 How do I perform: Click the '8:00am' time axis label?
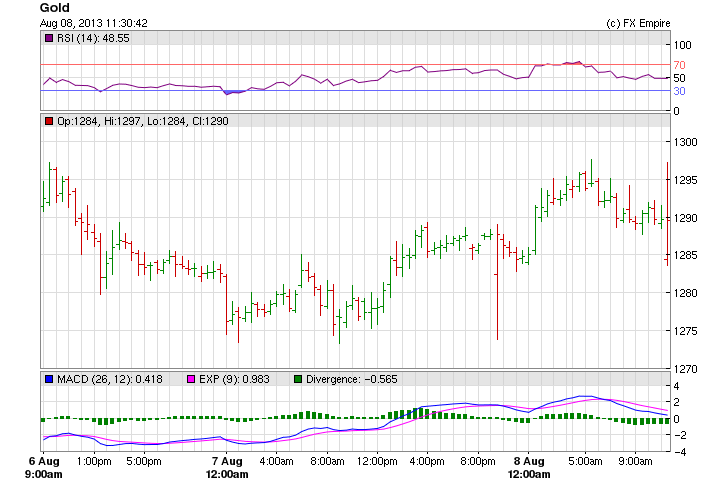click(327, 462)
